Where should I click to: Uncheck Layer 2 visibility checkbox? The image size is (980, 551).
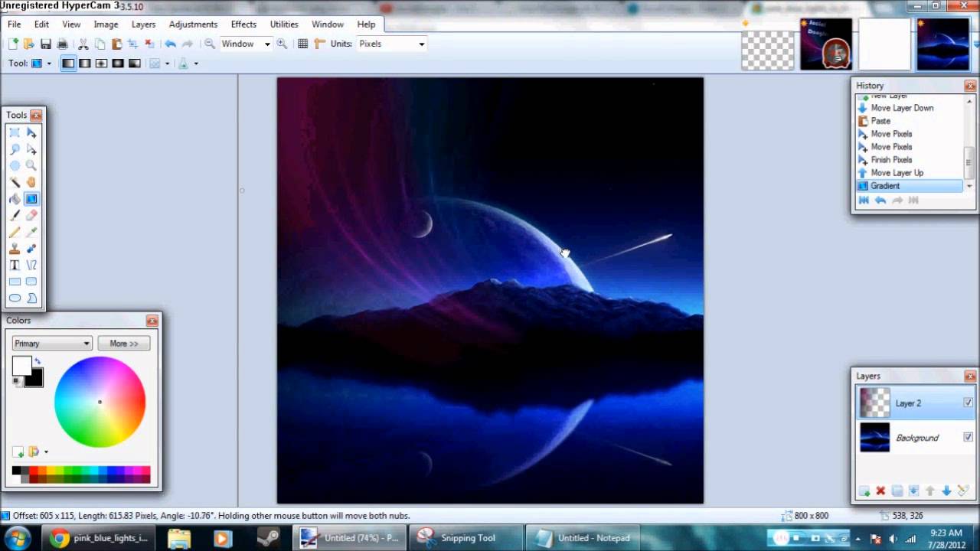(968, 403)
